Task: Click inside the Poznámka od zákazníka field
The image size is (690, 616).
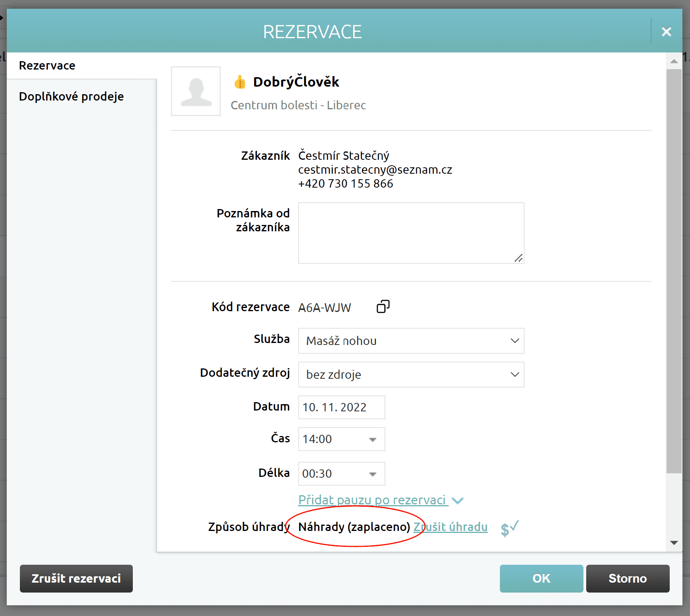Action: point(411,233)
